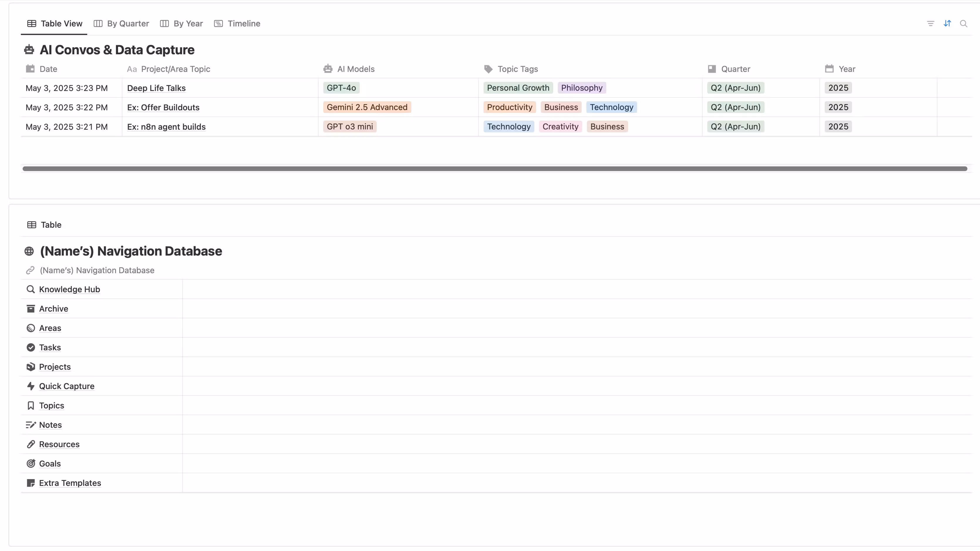This screenshot has height=551, width=980.
Task: Click the database search magnifier icon
Action: [963, 23]
